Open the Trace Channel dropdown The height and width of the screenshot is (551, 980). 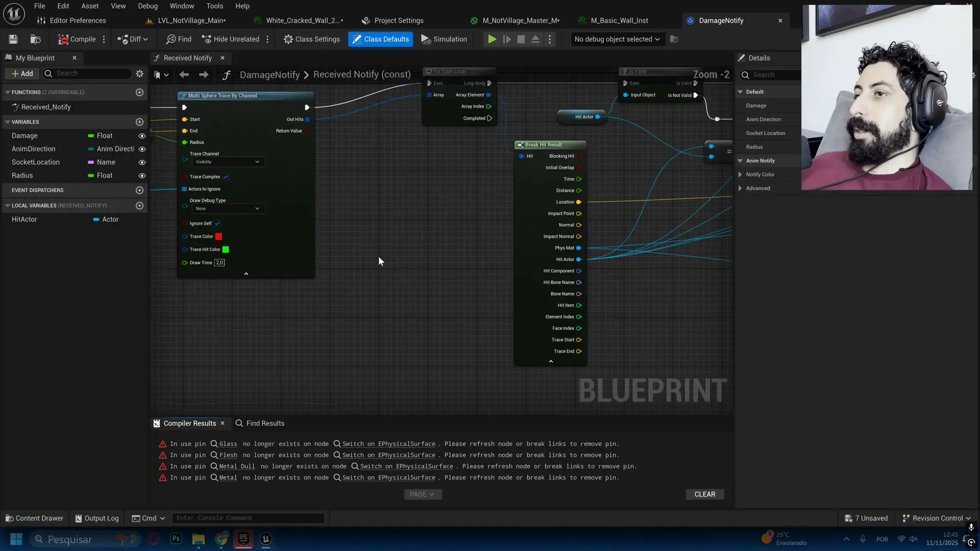[x=228, y=162]
